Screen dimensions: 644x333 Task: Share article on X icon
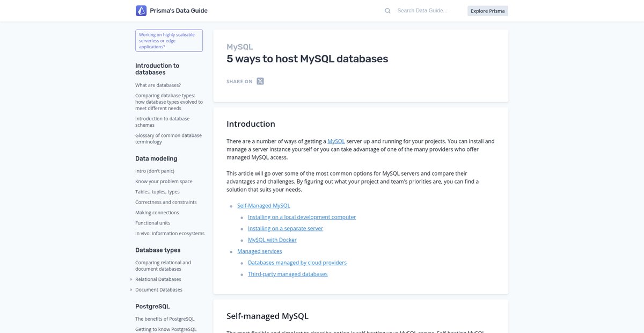(x=260, y=81)
